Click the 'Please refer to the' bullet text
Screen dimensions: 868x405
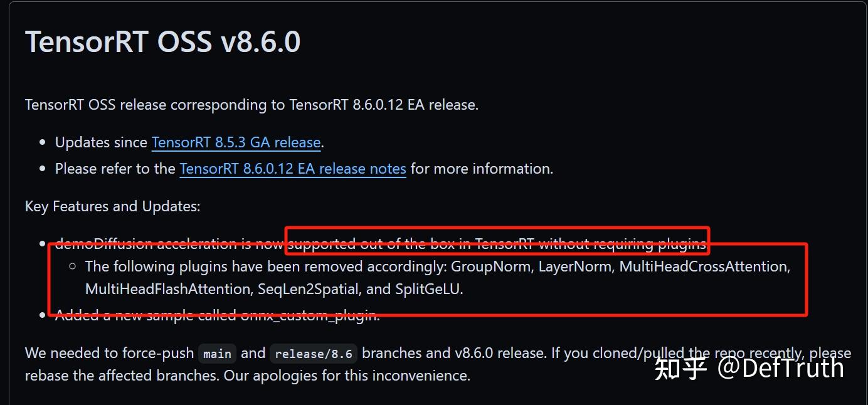[115, 169]
